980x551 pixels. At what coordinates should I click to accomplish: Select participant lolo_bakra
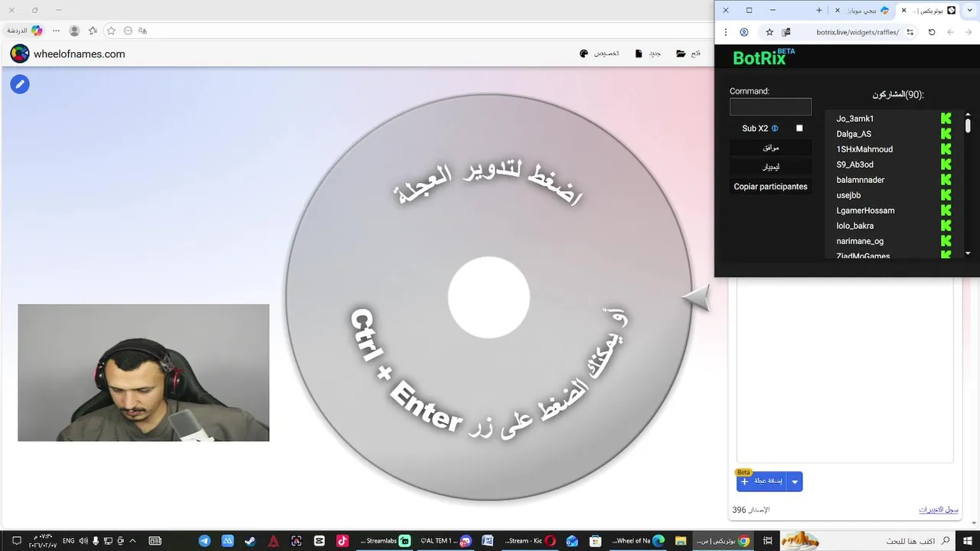[854, 226]
